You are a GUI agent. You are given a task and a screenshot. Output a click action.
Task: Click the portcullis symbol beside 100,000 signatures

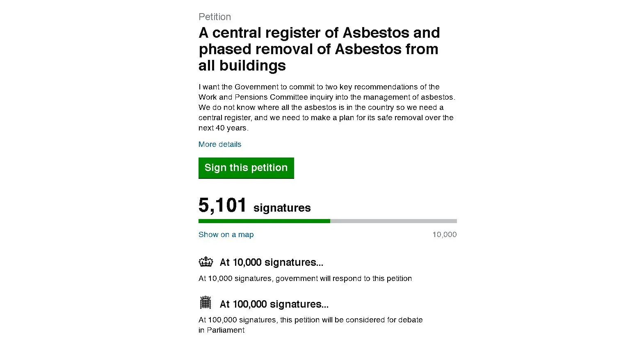[x=206, y=302]
